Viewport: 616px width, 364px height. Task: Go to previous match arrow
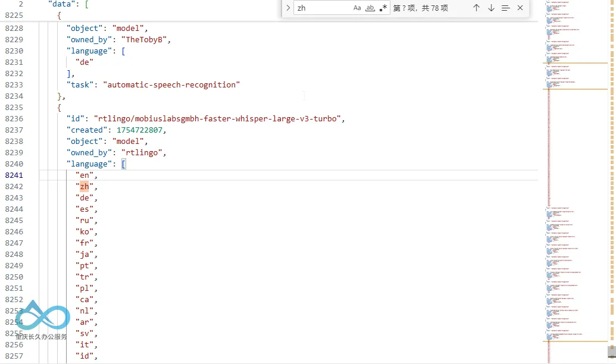[x=476, y=8]
